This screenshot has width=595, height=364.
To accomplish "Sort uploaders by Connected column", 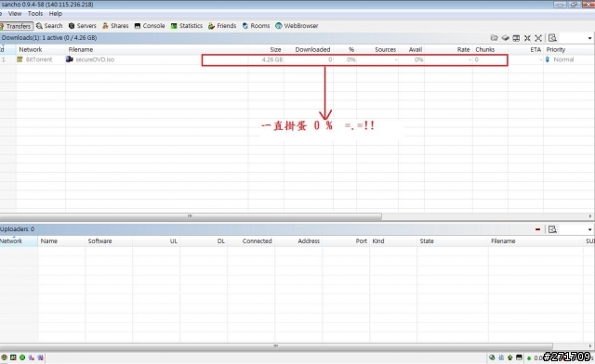I will coord(251,241).
